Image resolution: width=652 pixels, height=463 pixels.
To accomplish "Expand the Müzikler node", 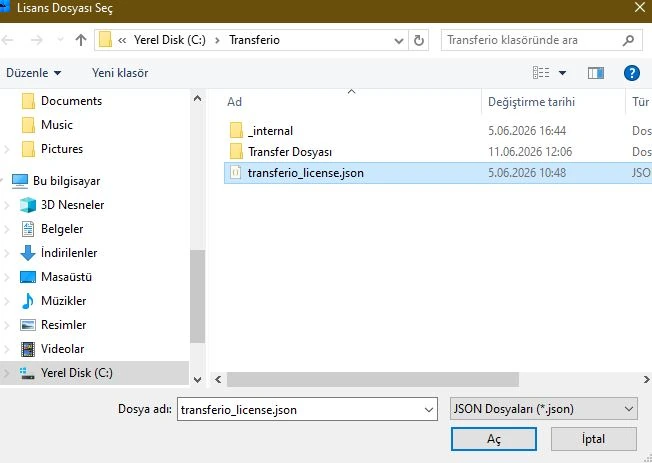I will tap(6, 301).
